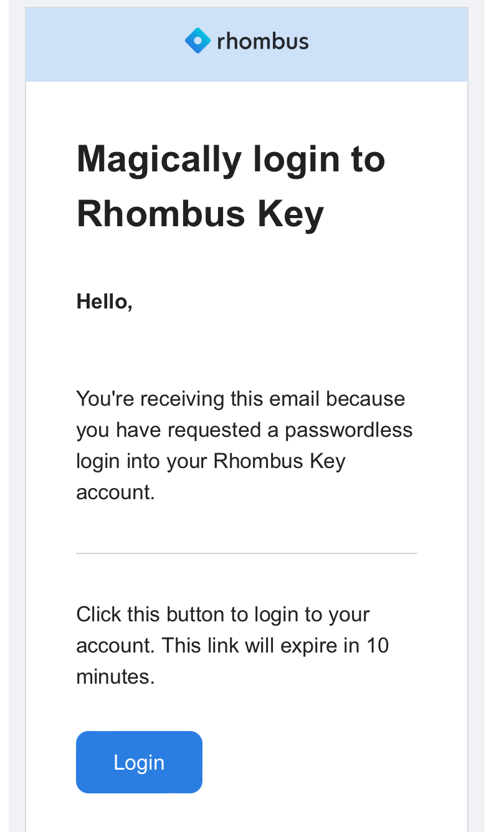Click the horizontal divider line
The width and height of the screenshot is (504, 832).
(246, 553)
